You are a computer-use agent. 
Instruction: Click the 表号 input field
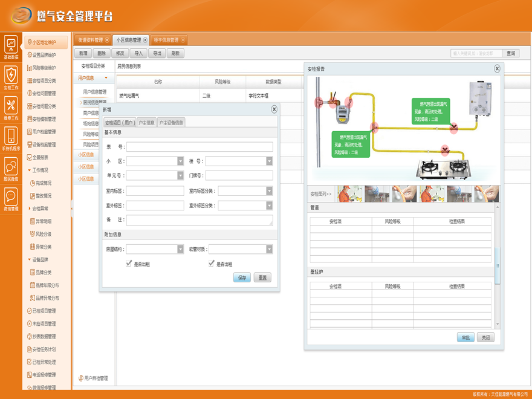199,147
